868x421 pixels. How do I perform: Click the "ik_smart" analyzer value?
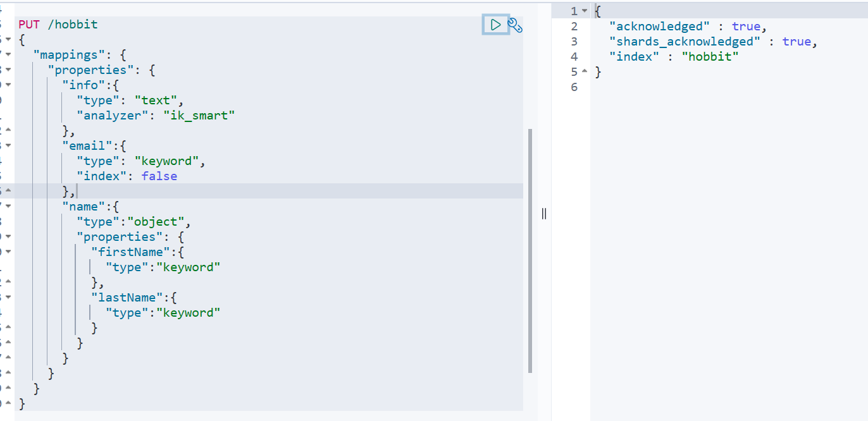(199, 116)
